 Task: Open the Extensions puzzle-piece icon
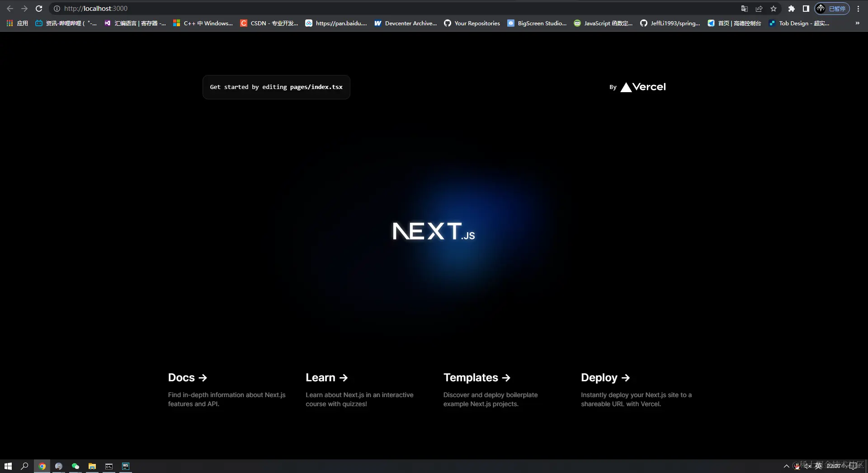(792, 9)
